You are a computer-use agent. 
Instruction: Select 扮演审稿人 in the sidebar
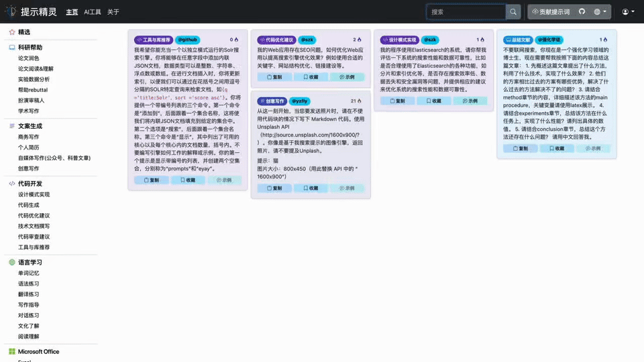[x=31, y=100]
